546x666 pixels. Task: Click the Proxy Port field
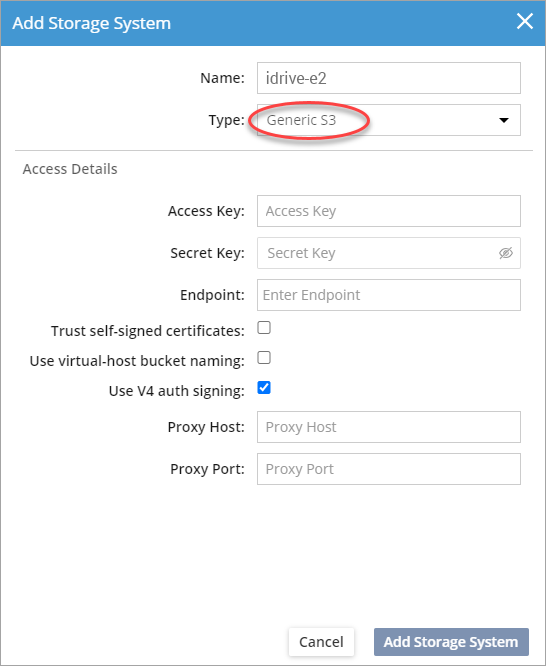point(388,469)
